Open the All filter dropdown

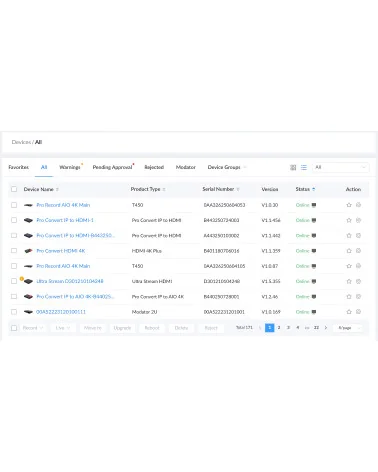340,167
